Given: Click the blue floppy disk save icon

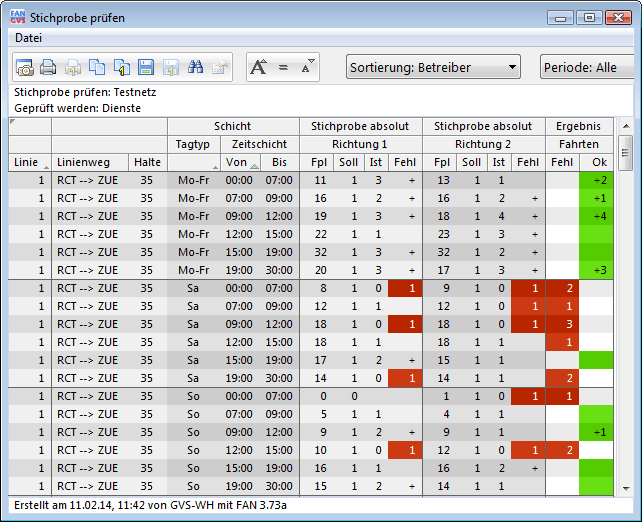Looking at the screenshot, I should (146, 67).
